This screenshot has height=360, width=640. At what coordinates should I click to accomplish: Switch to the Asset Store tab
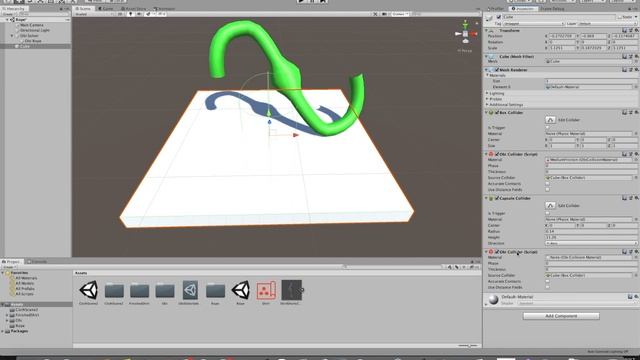tap(134, 9)
